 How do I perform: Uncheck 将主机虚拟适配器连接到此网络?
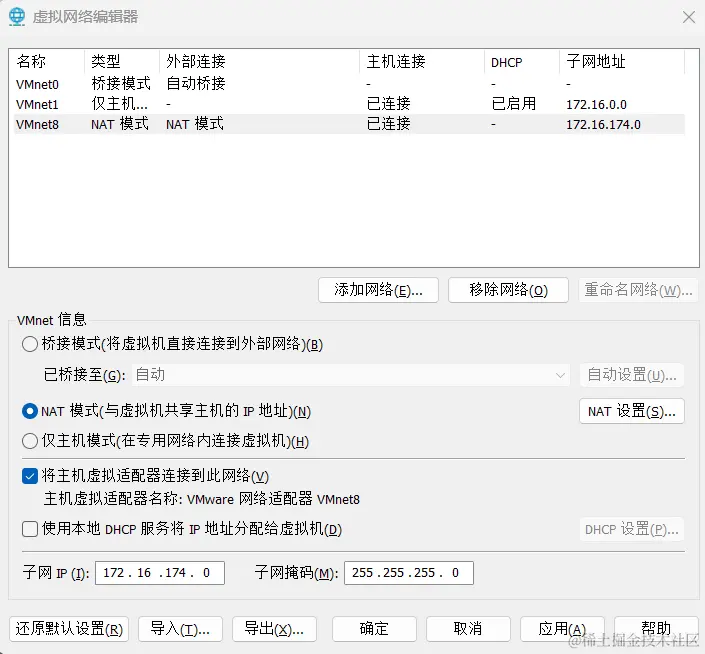click(x=30, y=476)
